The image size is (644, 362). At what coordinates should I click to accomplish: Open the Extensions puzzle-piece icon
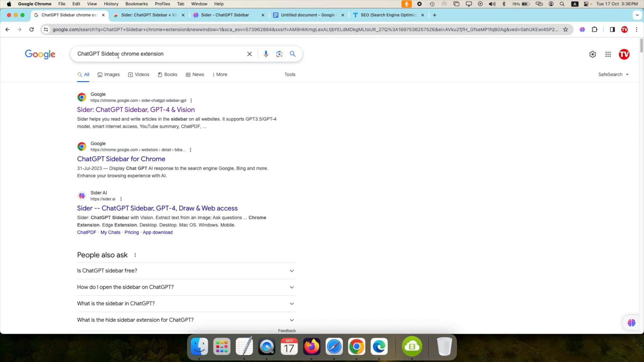point(595,29)
